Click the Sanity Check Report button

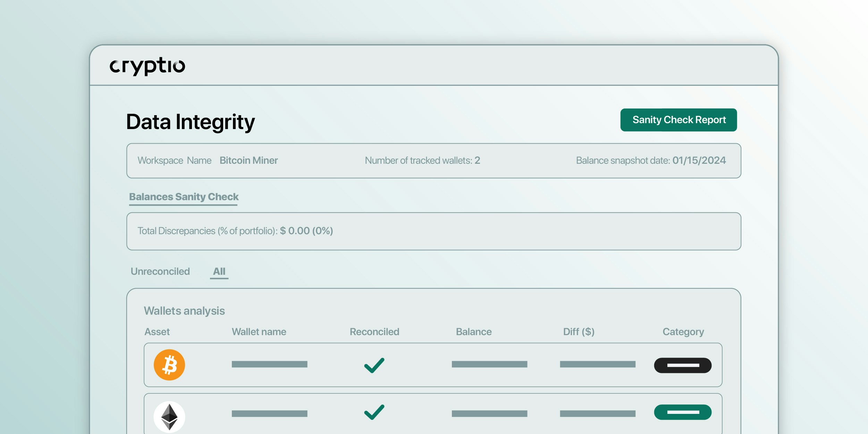coord(678,120)
